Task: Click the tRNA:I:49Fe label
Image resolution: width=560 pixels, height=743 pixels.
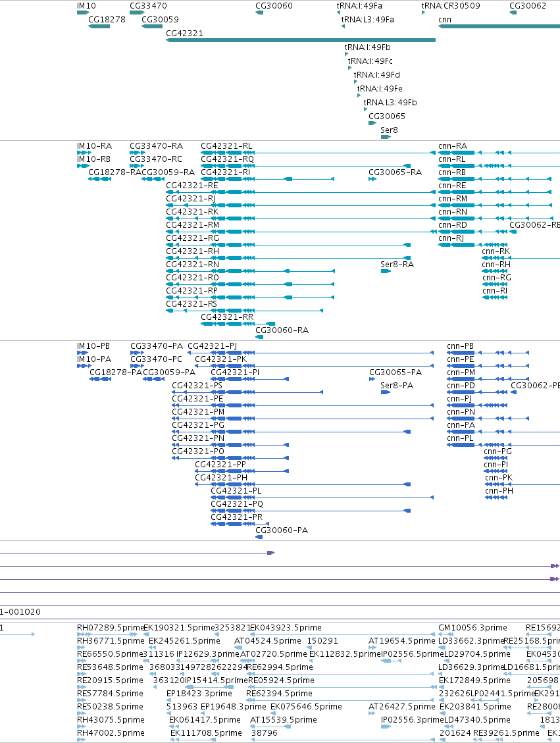Action: point(380,88)
